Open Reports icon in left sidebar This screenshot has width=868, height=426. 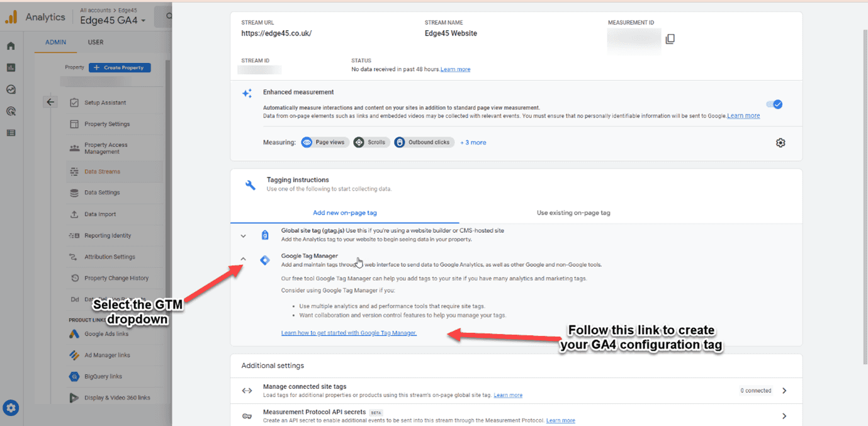tap(11, 68)
